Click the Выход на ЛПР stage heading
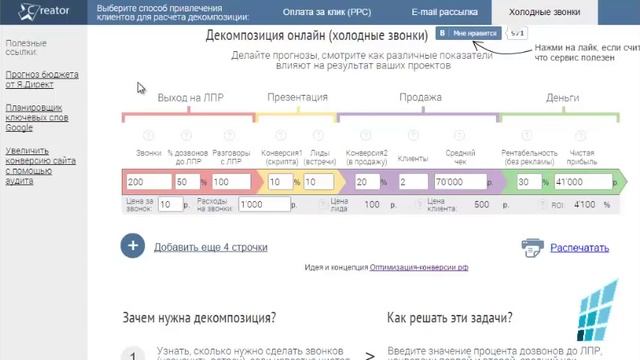Image resolution: width=640 pixels, height=360 pixels. tap(191, 98)
